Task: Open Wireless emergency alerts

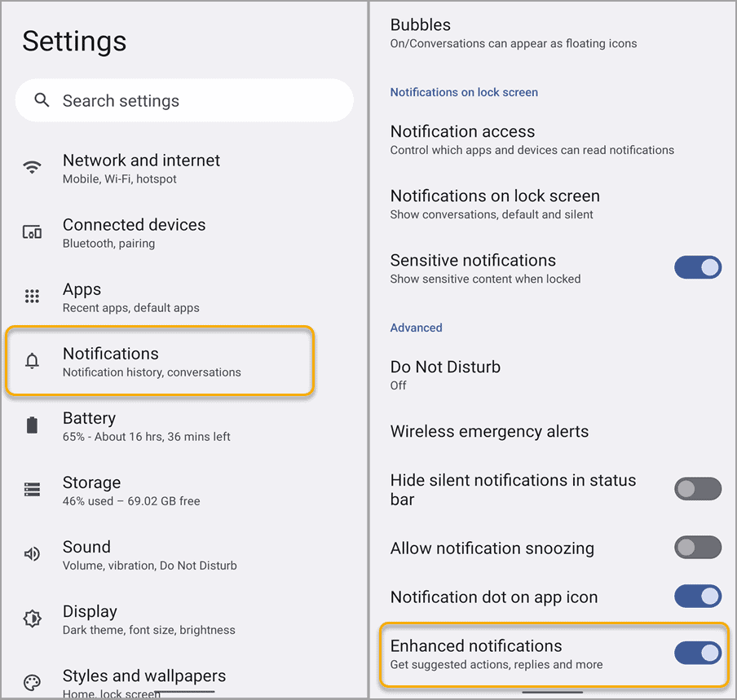Action: tap(489, 431)
